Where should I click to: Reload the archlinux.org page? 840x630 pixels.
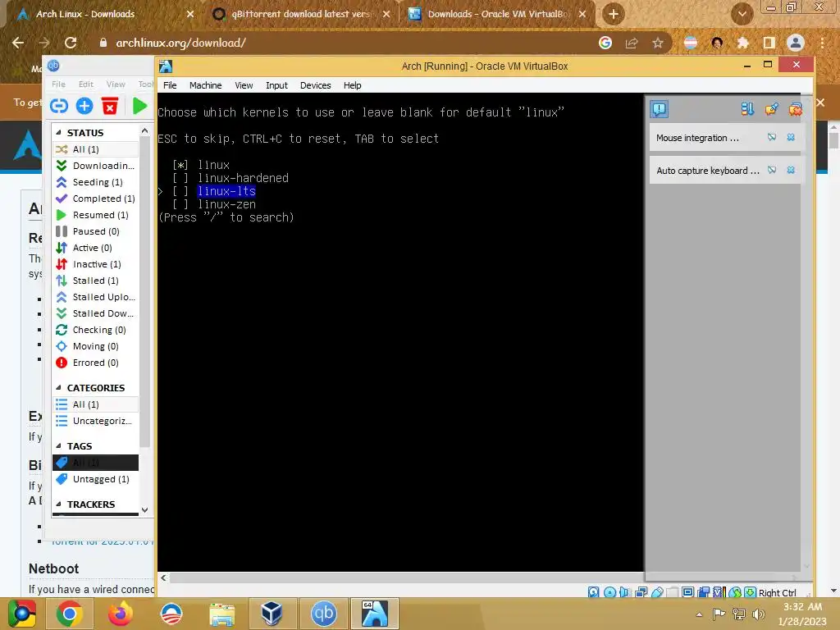coord(71,43)
